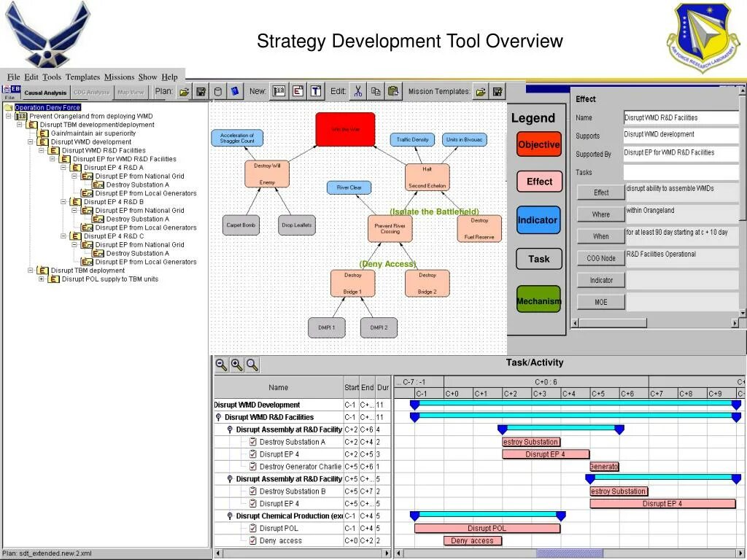Collapse the Disrupt WMD development tree node
Viewport: 747px width, 560px height.
pos(31,142)
